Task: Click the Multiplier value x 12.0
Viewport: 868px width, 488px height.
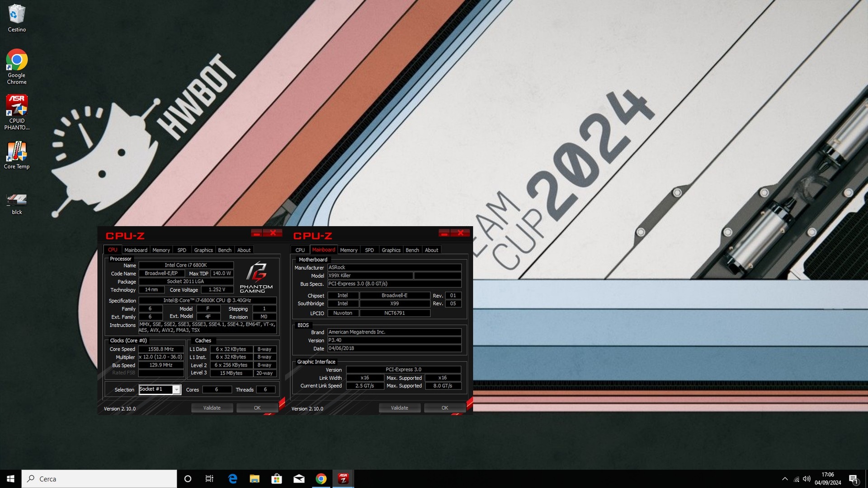Action: pos(161,357)
